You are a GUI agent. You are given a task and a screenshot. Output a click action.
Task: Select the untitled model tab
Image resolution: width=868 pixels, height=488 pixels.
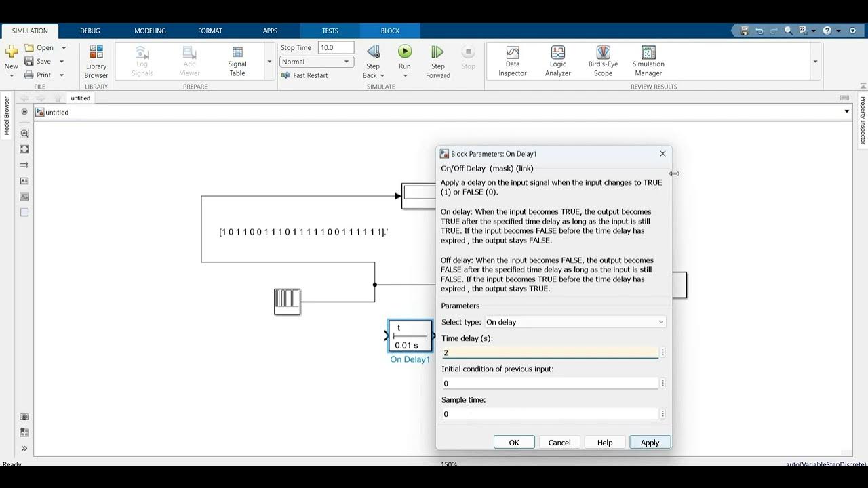click(81, 98)
